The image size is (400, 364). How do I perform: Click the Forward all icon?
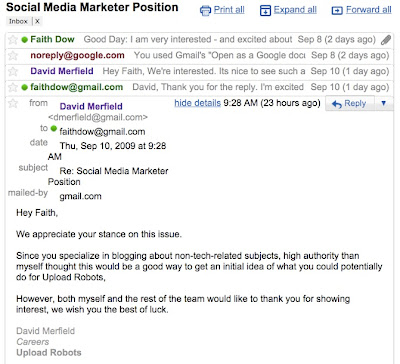337,11
